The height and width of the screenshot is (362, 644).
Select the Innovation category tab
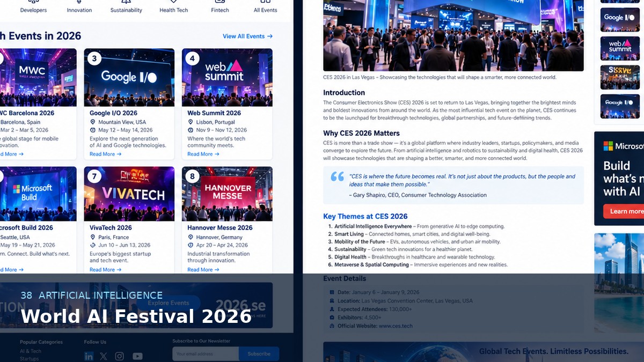79,7
